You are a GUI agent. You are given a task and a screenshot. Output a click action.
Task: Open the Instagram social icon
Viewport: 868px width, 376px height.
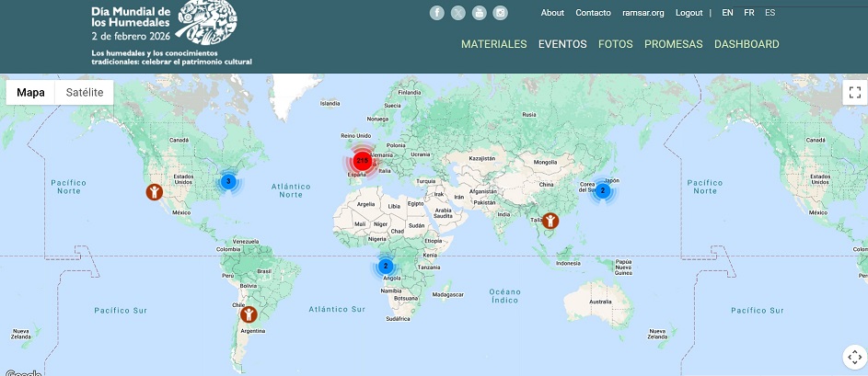click(x=501, y=13)
